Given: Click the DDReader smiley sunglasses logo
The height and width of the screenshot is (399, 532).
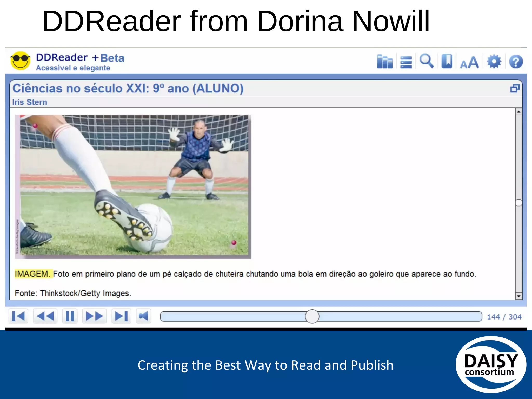Looking at the screenshot, I should 20,61.
